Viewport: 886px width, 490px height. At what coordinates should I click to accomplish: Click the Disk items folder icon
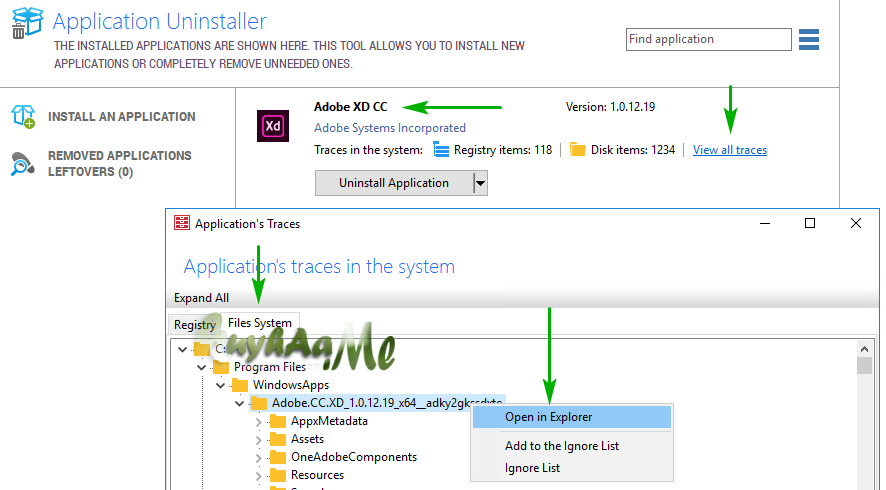point(577,150)
